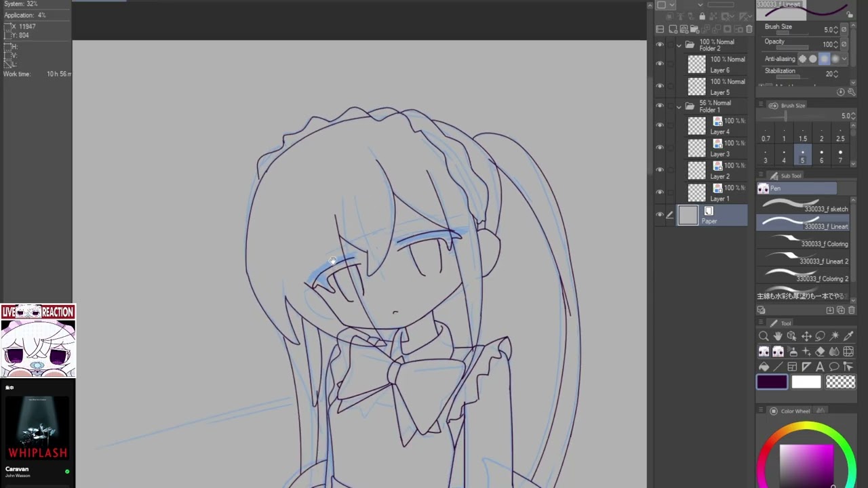
Task: Select the Move layer tool
Action: coord(806,336)
